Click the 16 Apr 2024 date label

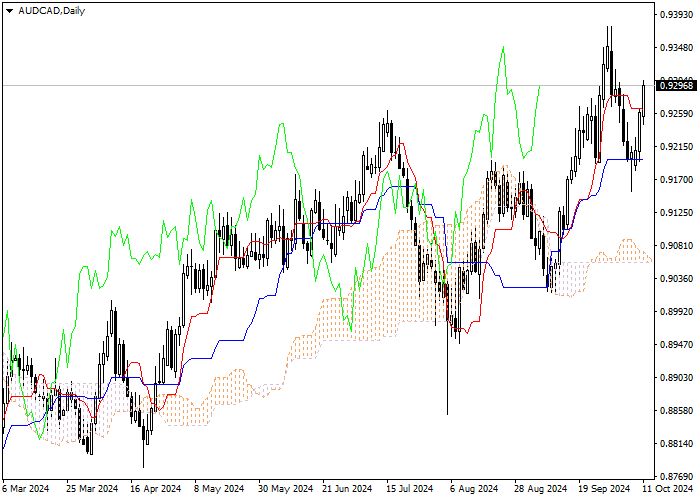click(x=156, y=489)
